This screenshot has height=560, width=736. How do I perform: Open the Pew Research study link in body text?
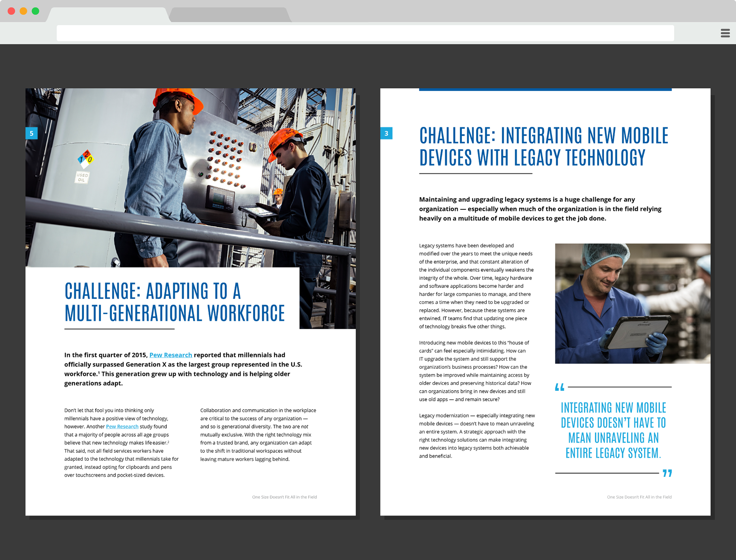pyautogui.click(x=122, y=427)
